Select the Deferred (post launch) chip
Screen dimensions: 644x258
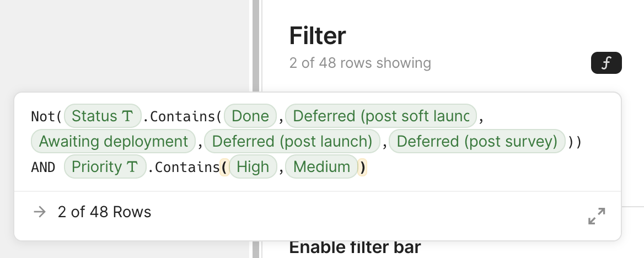(292, 142)
